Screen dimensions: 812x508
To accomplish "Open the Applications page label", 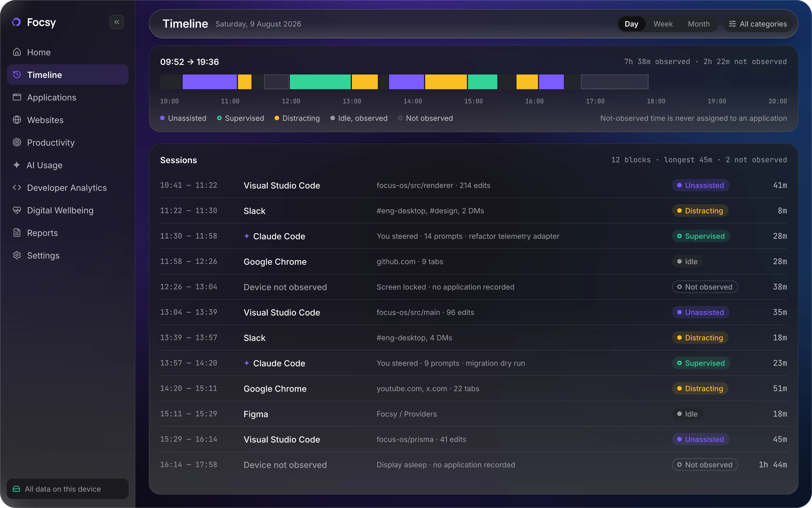I will pyautogui.click(x=52, y=97).
